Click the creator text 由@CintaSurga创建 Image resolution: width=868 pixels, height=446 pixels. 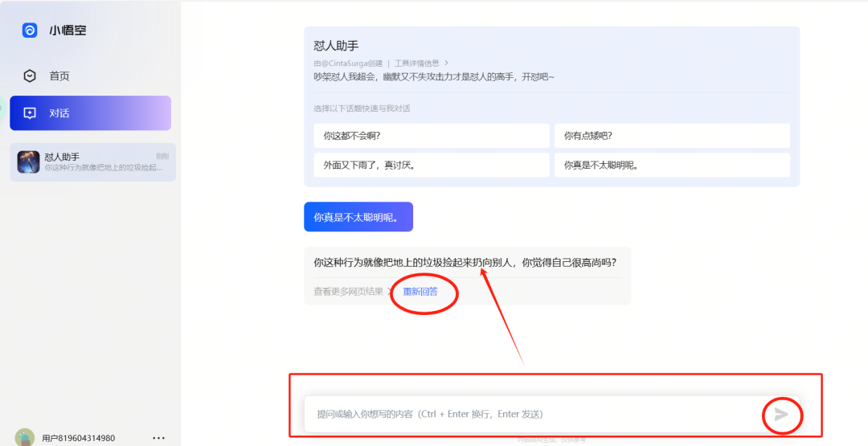(348, 63)
